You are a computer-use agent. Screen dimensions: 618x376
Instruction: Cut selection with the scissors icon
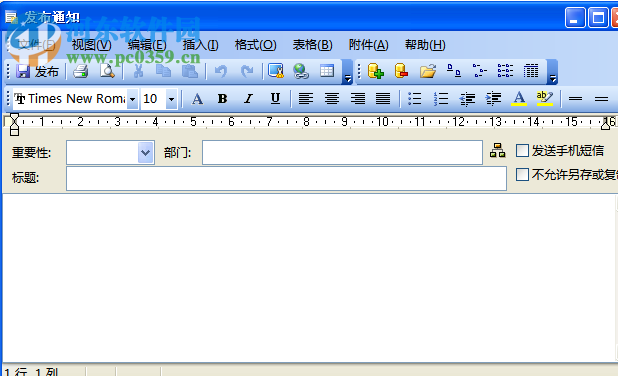[x=138, y=71]
